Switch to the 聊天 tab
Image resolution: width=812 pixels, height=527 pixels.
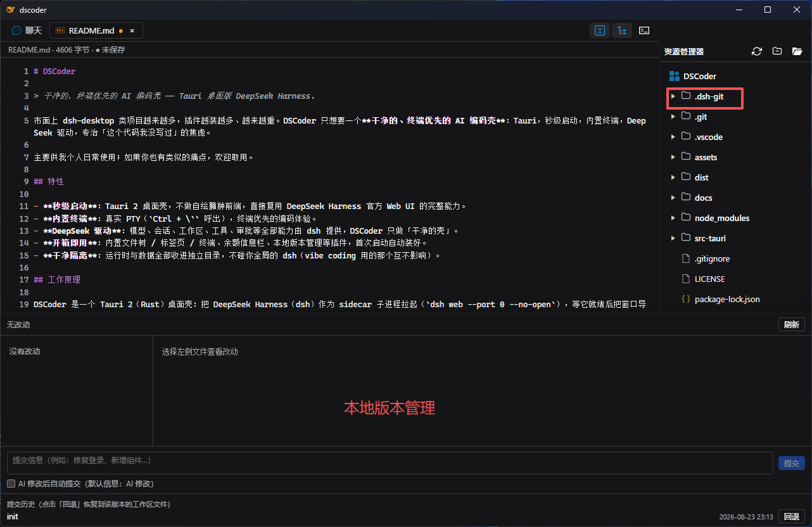point(27,30)
